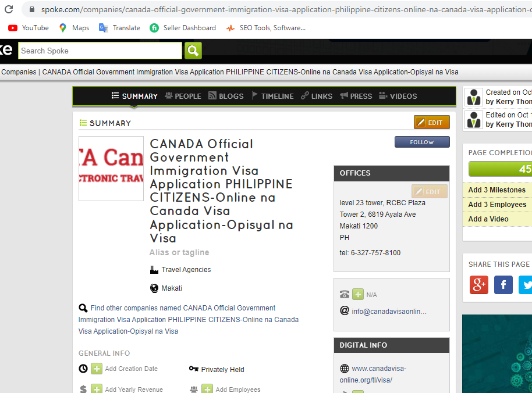
Task: Open the Travel Agencies industry link
Action: [186, 270]
